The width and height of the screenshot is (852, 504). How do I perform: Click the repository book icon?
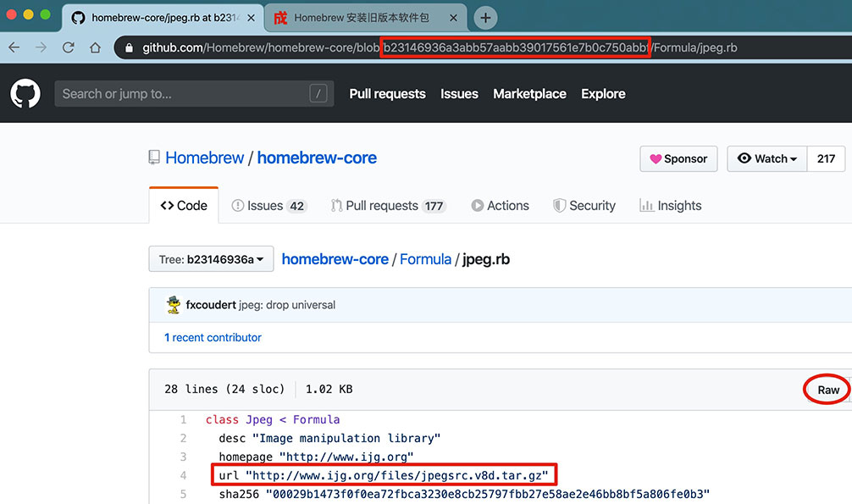tap(154, 158)
